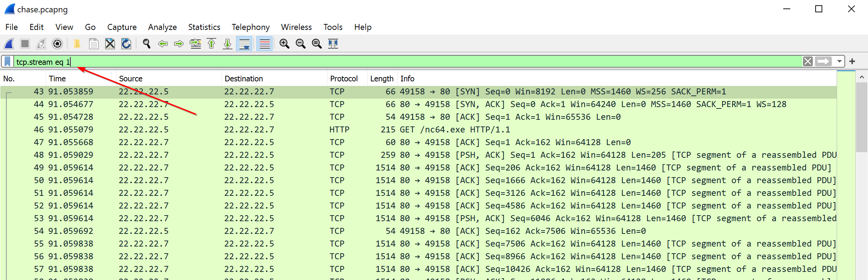This screenshot has width=868, height=280.
Task: Open the Capture menu
Action: click(122, 27)
